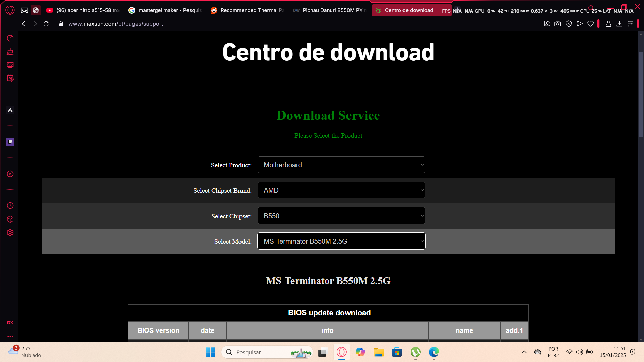Viewport: 644px width, 362px height.
Task: Open File Explorer from taskbar
Action: coord(379,352)
